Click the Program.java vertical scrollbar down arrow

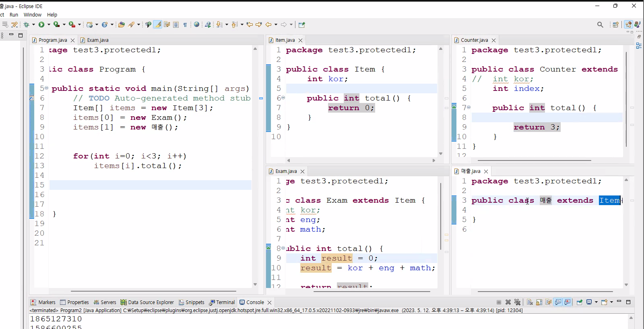tap(255, 284)
